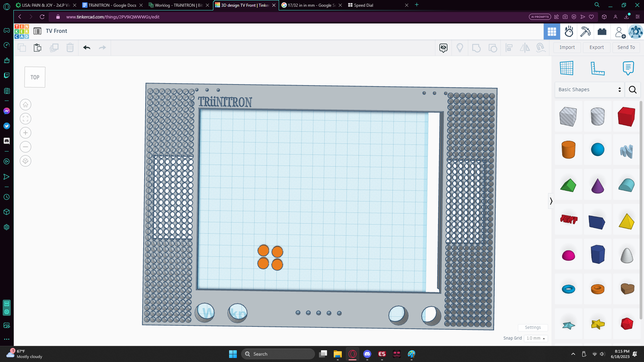The height and width of the screenshot is (362, 644).
Task: Click the Group shapes icon
Action: 476,48
